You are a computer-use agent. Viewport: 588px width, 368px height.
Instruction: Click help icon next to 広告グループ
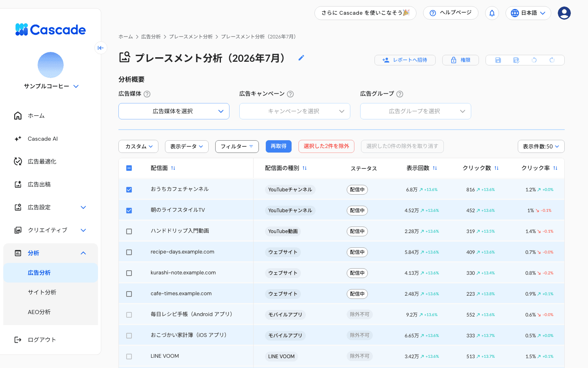point(400,94)
